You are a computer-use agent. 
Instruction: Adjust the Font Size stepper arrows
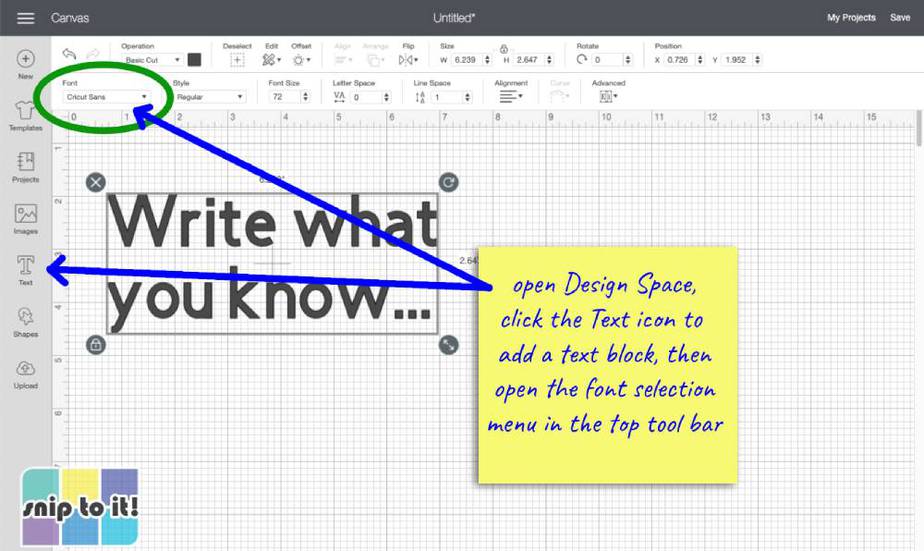(305, 97)
